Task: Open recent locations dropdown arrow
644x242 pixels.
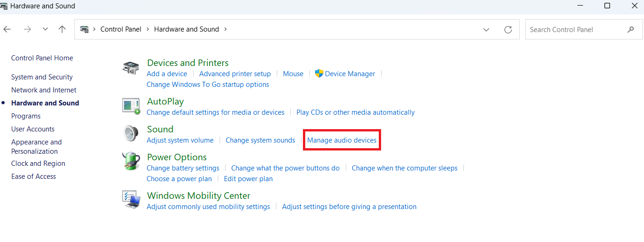Action: pyautogui.click(x=45, y=29)
